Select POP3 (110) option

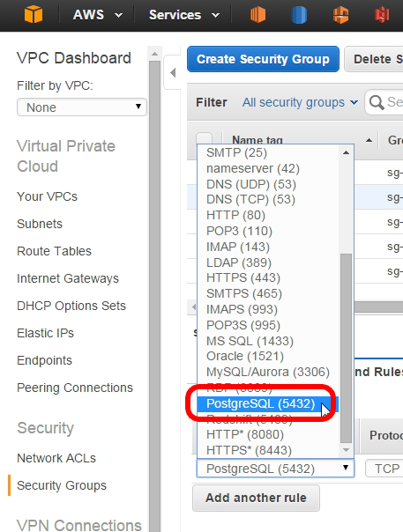point(269,231)
